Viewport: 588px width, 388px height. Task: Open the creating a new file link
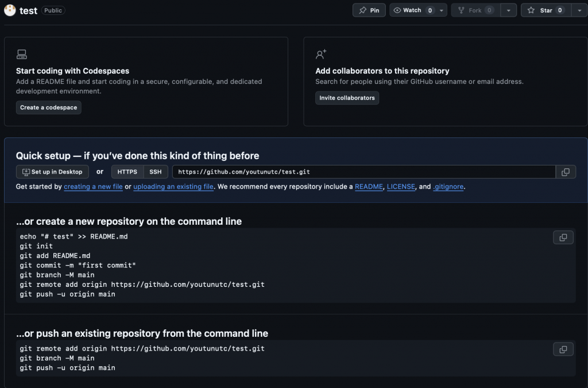pos(93,187)
